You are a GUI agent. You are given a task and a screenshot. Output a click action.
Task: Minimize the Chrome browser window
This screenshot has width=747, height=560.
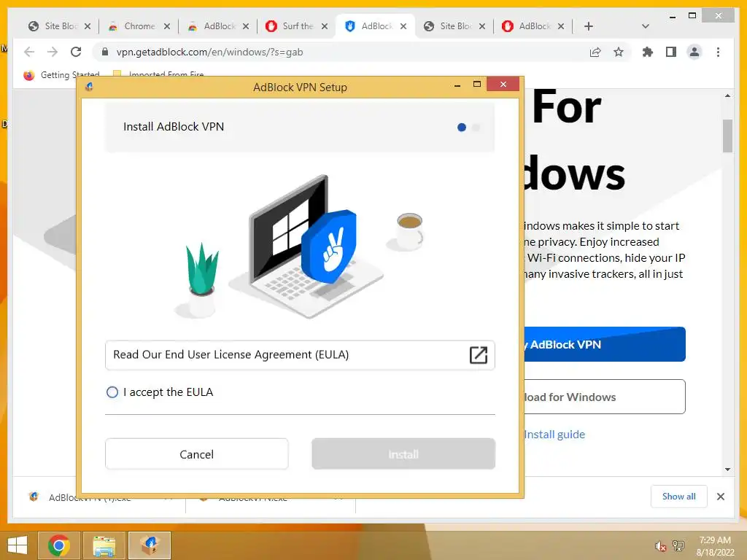pos(672,16)
